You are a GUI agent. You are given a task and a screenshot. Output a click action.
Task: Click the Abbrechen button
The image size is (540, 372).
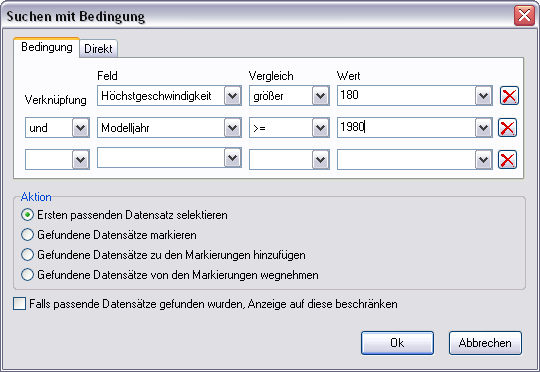[x=485, y=343]
